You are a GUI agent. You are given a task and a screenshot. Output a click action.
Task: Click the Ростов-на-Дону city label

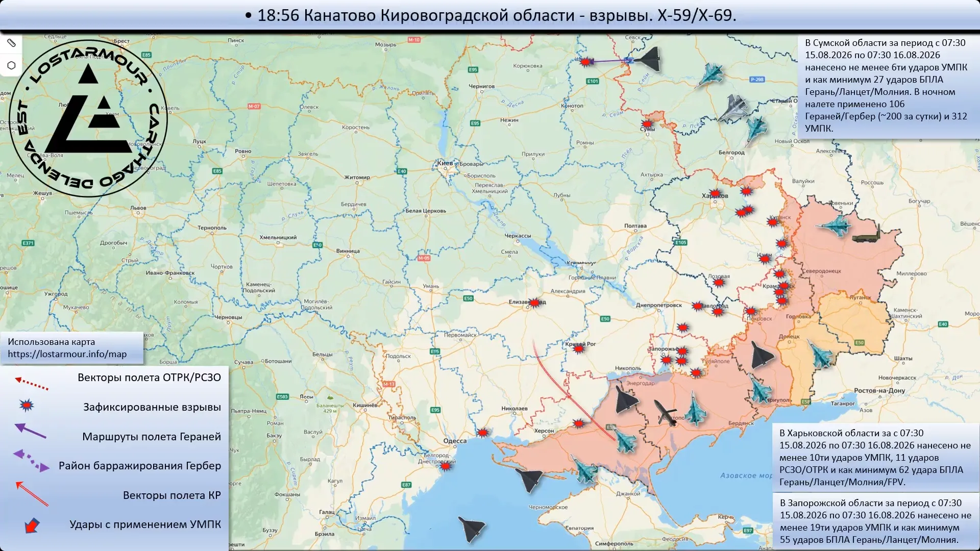click(879, 391)
